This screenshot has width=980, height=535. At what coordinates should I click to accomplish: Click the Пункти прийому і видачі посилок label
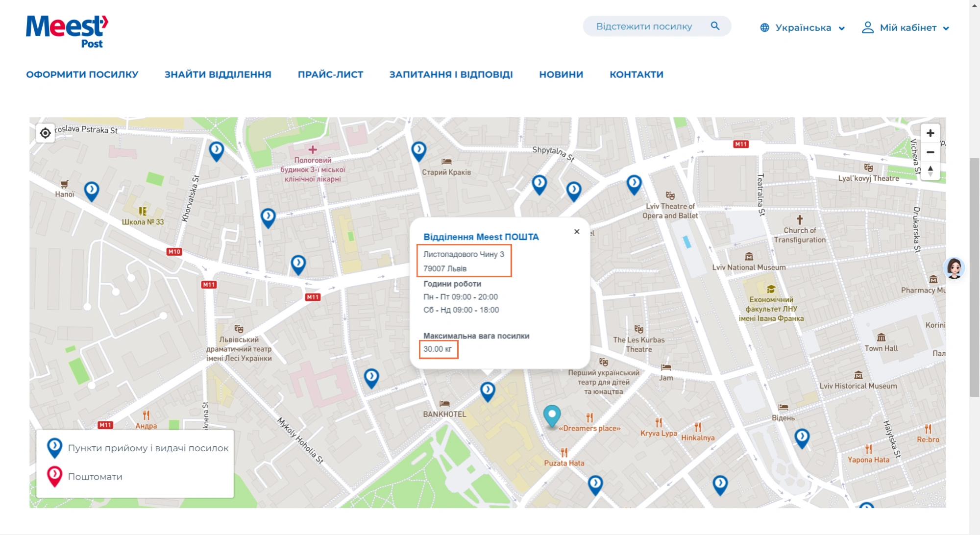[148, 448]
